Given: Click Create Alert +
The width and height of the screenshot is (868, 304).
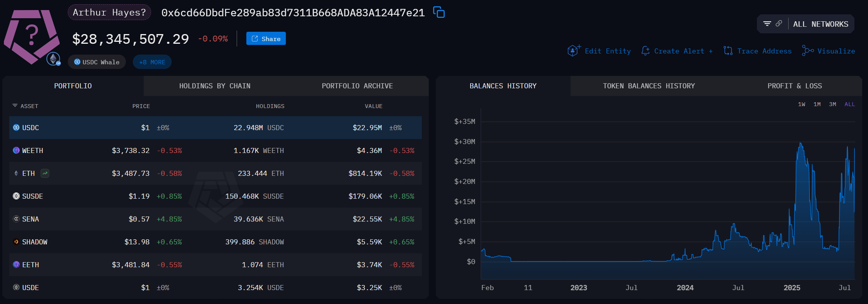Looking at the screenshot, I should (683, 51).
